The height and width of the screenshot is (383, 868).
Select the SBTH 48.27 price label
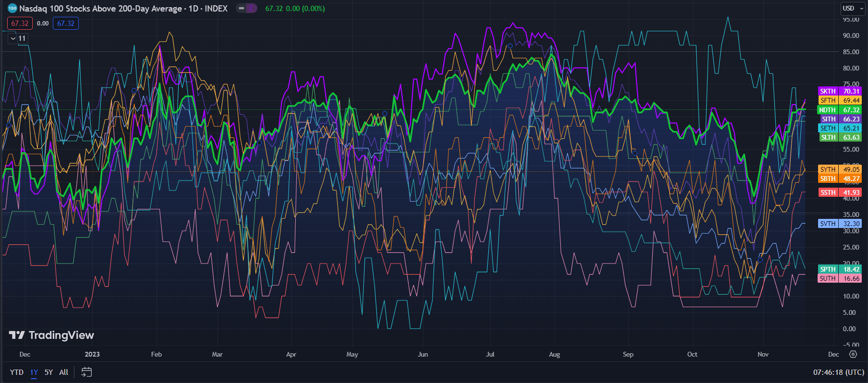(840, 179)
